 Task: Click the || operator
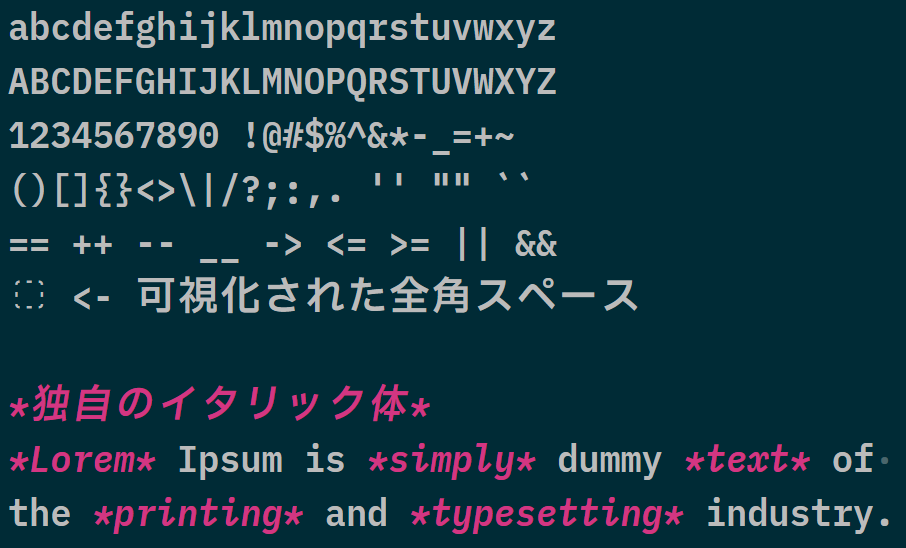[473, 243]
